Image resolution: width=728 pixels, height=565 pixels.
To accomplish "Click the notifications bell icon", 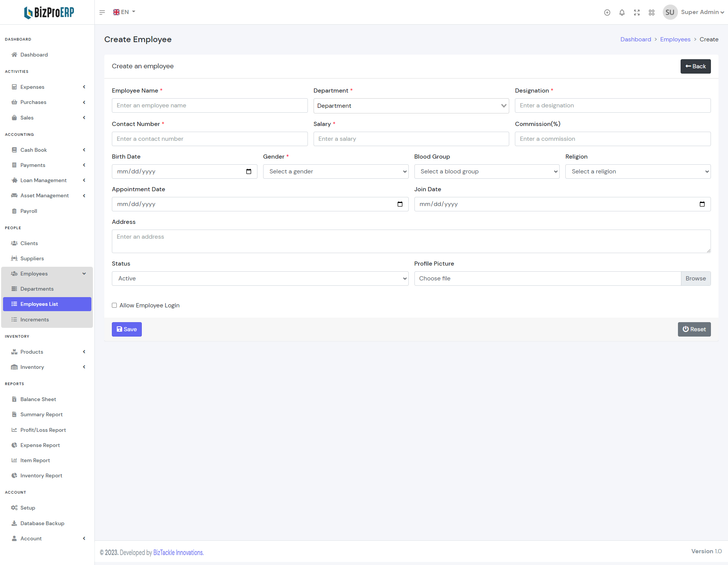I will point(622,13).
